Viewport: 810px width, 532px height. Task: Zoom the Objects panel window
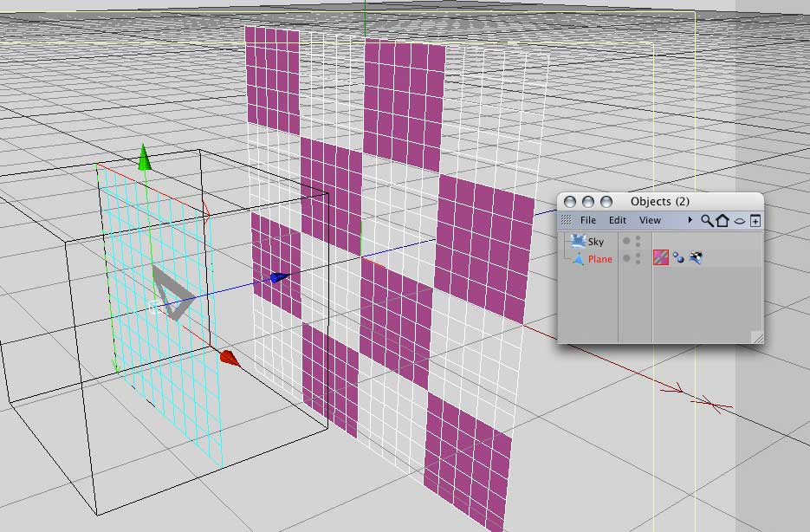[606, 201]
